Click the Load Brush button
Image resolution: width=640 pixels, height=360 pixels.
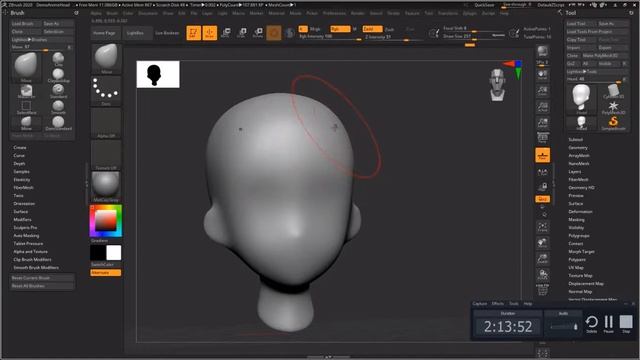tap(26, 24)
